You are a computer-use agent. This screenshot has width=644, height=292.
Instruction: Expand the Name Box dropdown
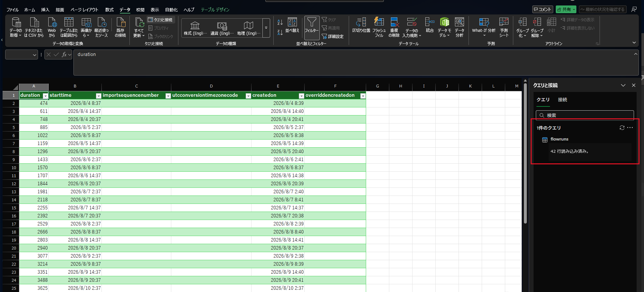[34, 55]
